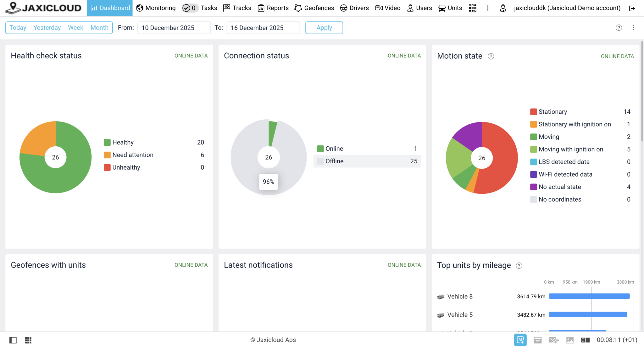Screen dimensions: 644x348
Task: Select Vehicle 8 unit name
Action: coord(460,296)
